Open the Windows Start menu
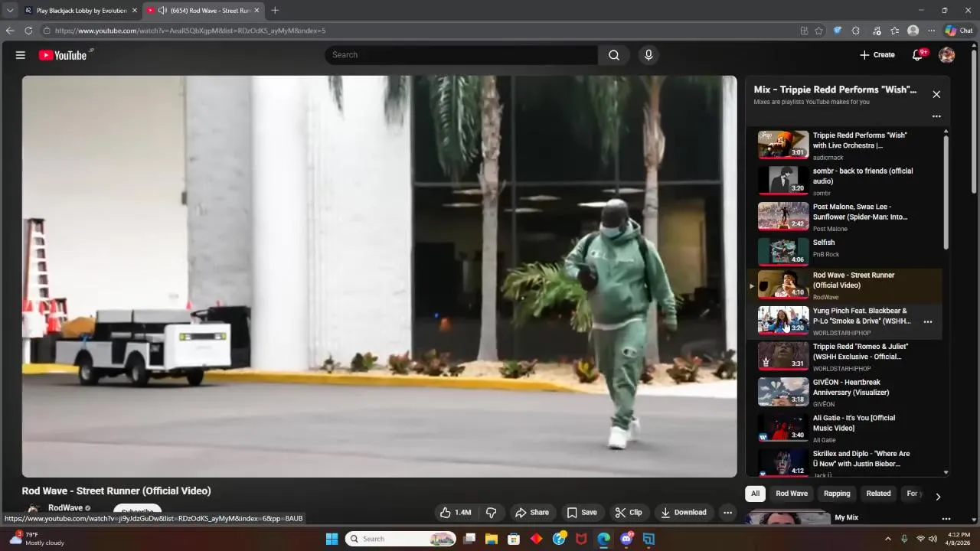Image resolution: width=980 pixels, height=551 pixels. [x=332, y=539]
